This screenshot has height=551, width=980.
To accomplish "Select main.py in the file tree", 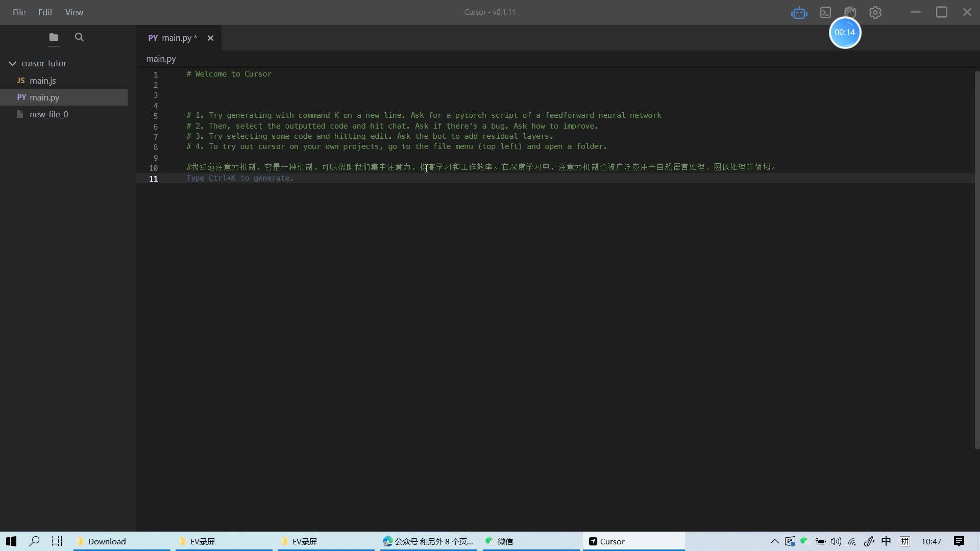I will [x=64, y=97].
